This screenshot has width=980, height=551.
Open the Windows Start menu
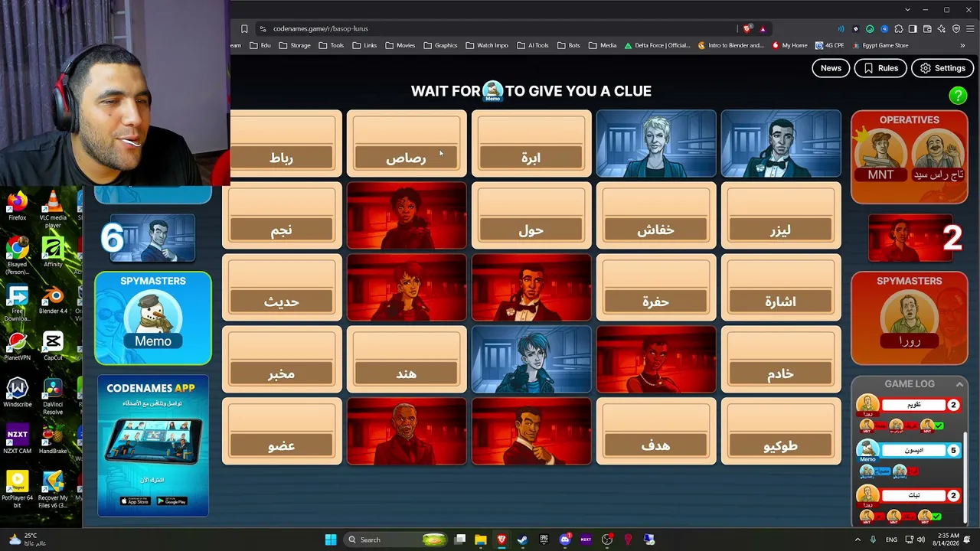pos(331,540)
